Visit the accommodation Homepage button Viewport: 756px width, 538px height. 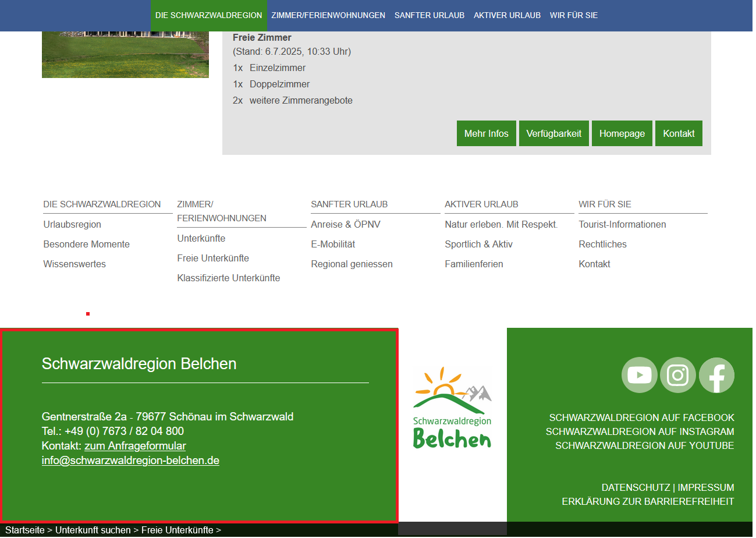622,133
